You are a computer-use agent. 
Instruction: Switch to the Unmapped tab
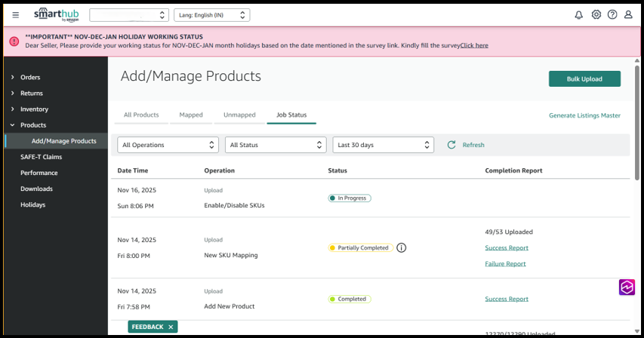pyautogui.click(x=239, y=115)
